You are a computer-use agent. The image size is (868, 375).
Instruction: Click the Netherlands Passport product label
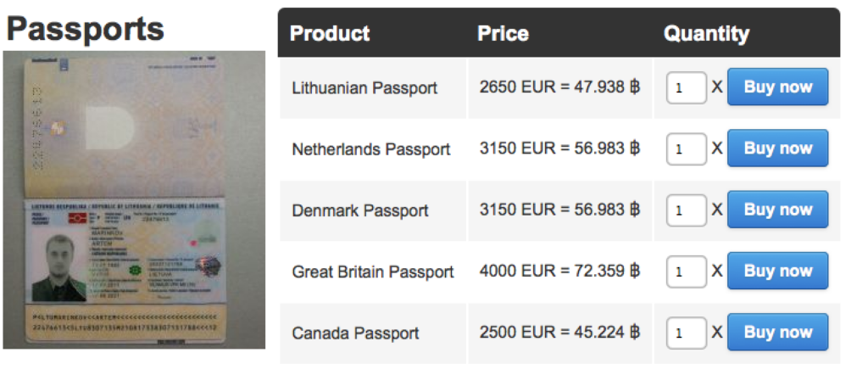(370, 149)
